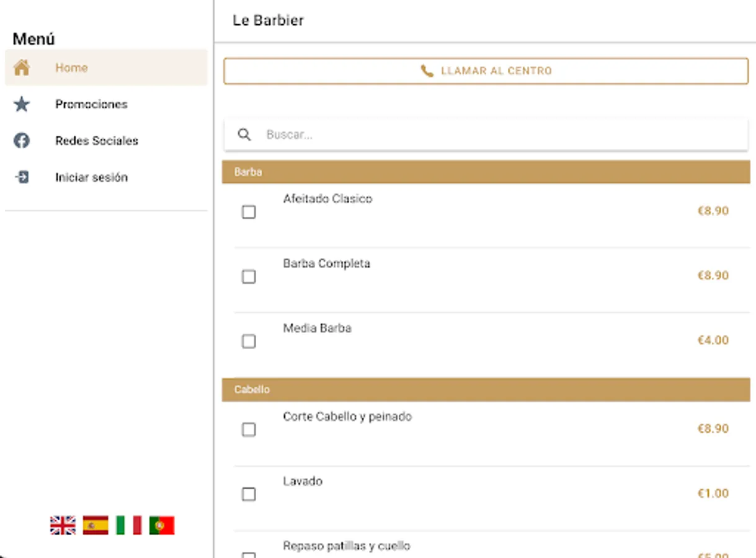756x558 pixels.
Task: Click the Iniciar sesión login icon
Action: tap(22, 177)
